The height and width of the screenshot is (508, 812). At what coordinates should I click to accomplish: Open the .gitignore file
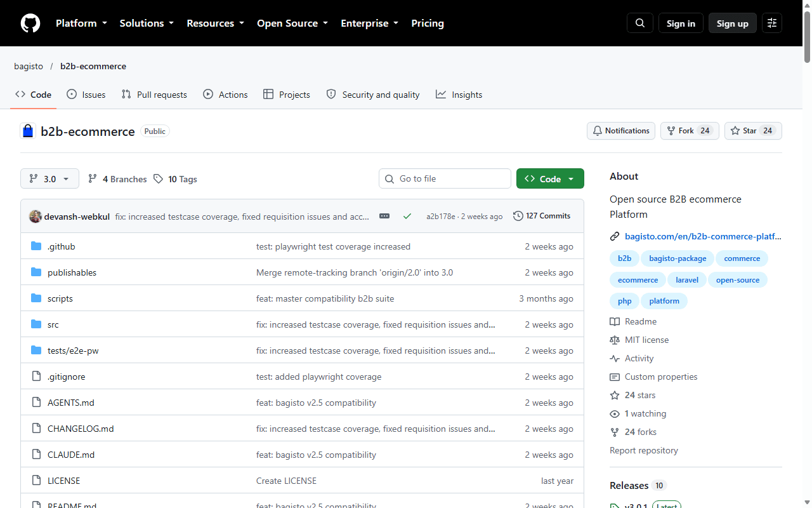coord(66,377)
